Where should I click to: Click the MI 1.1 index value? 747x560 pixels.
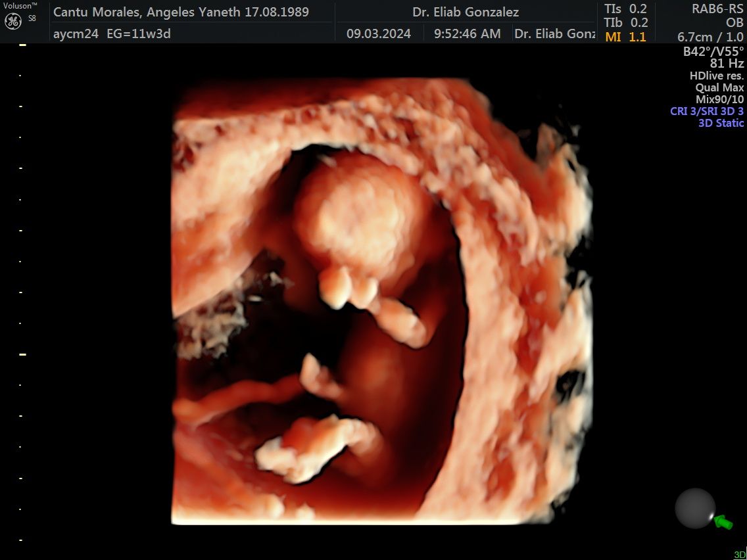tap(625, 37)
